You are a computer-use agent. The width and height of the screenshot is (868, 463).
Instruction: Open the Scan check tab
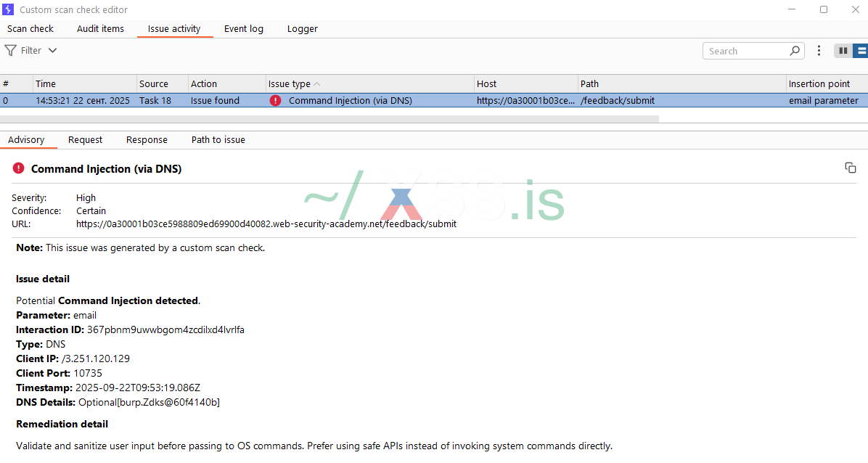30,29
